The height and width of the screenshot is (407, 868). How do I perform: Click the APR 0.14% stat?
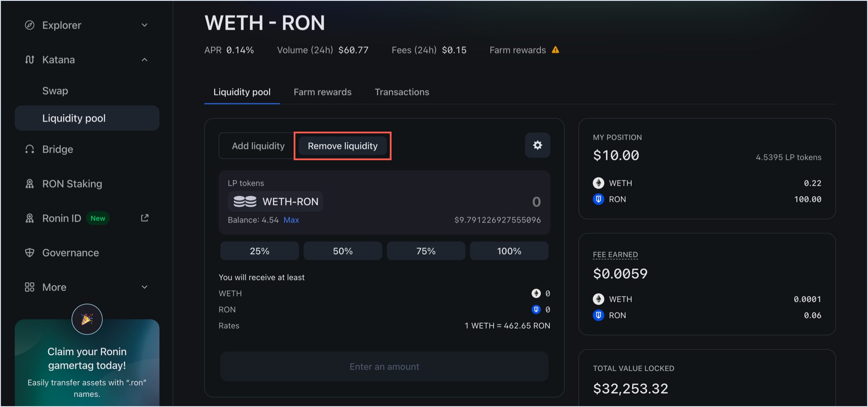(x=229, y=50)
